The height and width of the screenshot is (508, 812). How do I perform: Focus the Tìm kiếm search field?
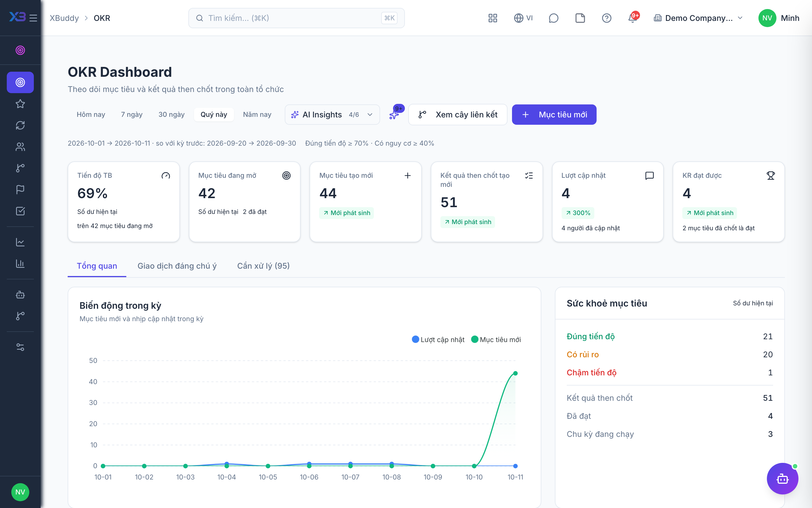296,18
